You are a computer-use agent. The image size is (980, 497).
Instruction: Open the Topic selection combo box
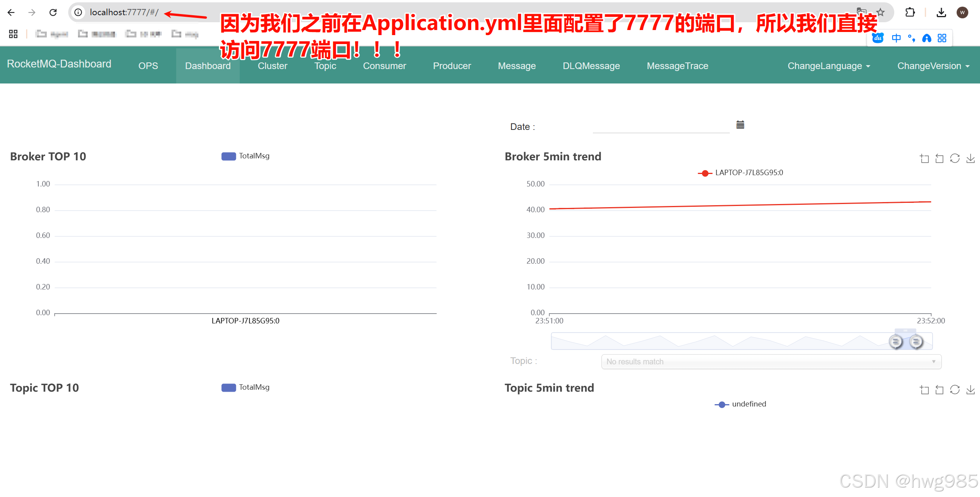(771, 362)
